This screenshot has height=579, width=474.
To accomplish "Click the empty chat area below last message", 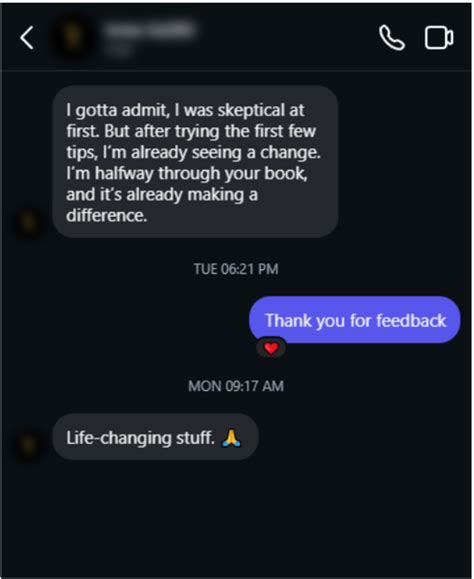I will (236, 517).
